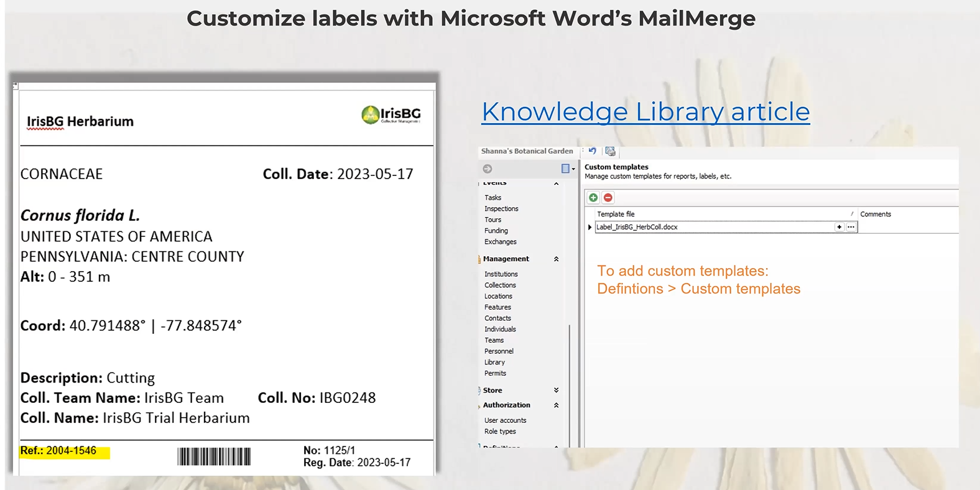The width and height of the screenshot is (980, 490).
Task: Open Features under Management
Action: [497, 307]
